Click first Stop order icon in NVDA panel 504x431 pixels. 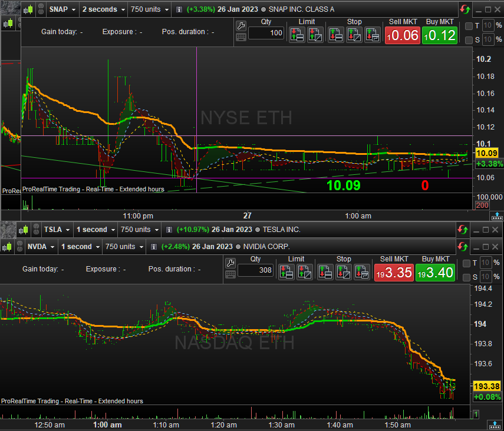click(x=325, y=272)
